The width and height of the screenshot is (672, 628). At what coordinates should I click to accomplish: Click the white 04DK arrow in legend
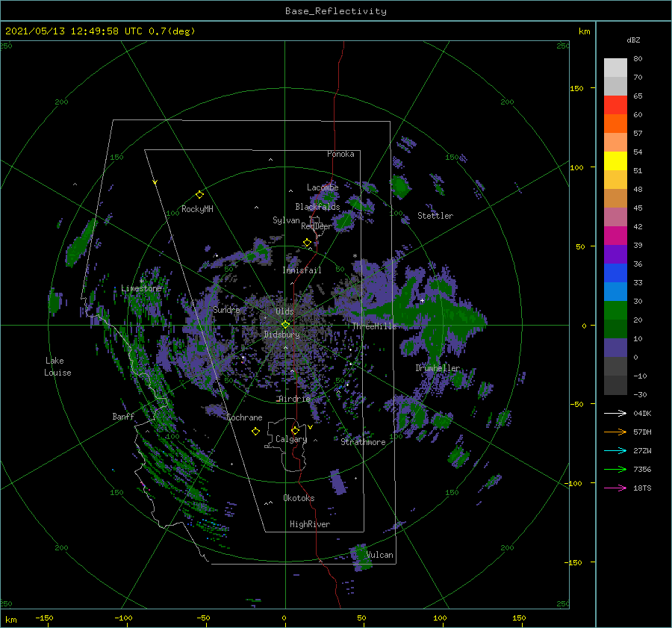coord(615,413)
